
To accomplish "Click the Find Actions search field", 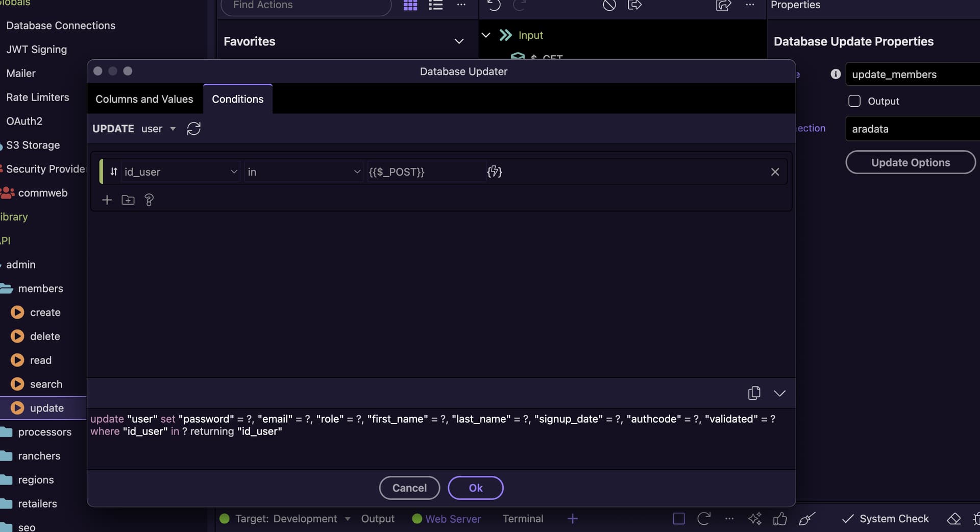I will point(306,6).
